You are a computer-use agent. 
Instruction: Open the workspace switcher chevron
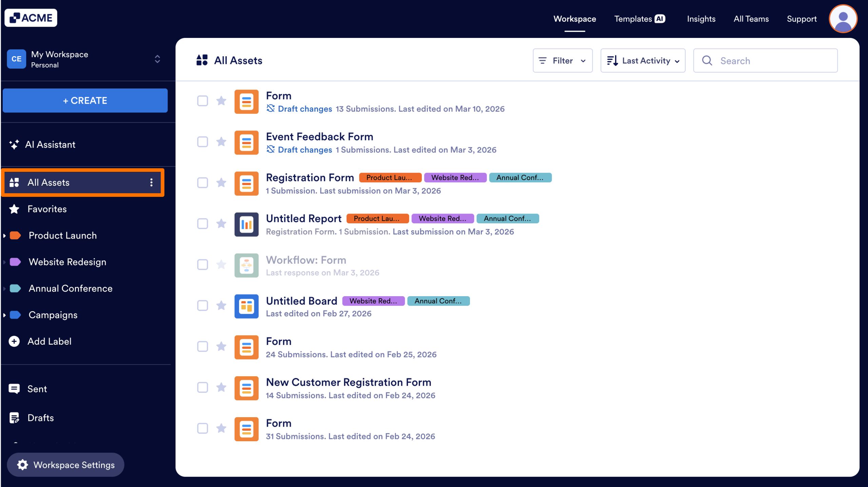tap(157, 59)
